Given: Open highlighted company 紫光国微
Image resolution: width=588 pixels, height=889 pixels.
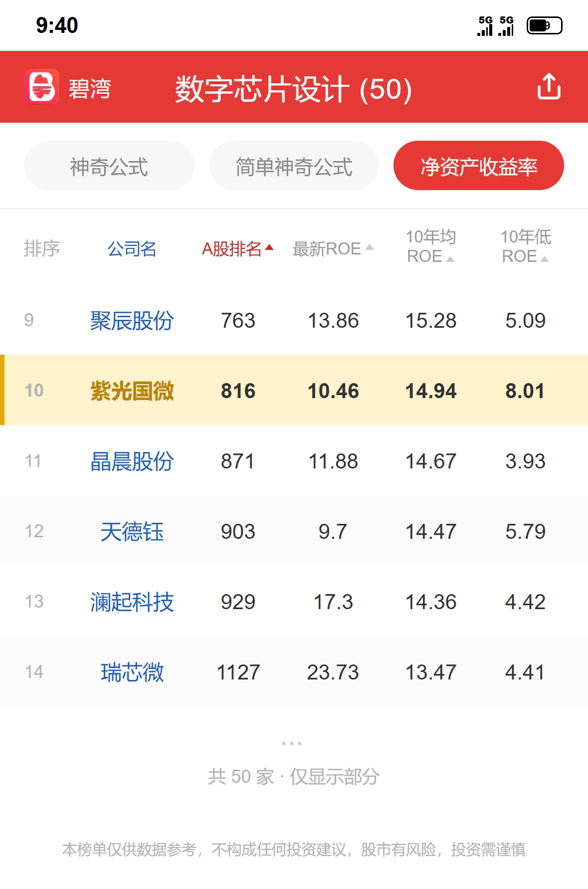Looking at the screenshot, I should [132, 391].
